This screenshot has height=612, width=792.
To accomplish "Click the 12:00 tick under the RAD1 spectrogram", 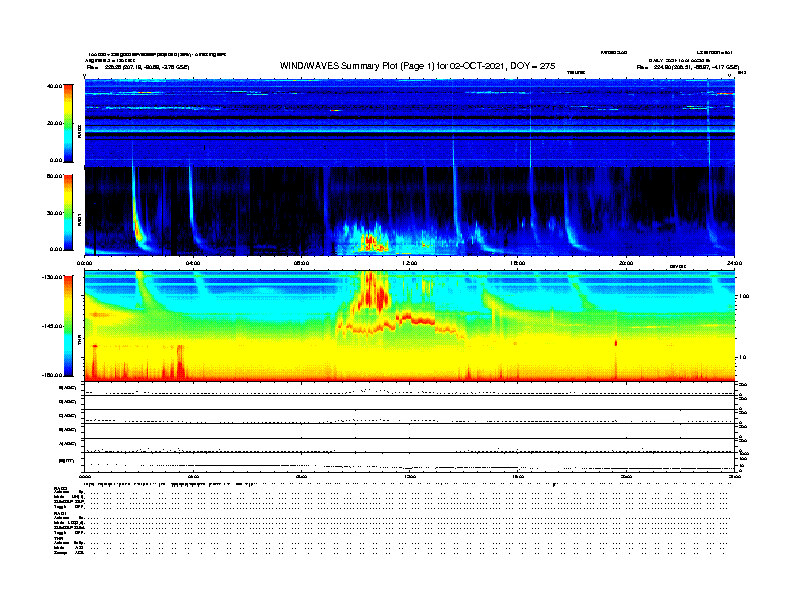I will click(410, 263).
